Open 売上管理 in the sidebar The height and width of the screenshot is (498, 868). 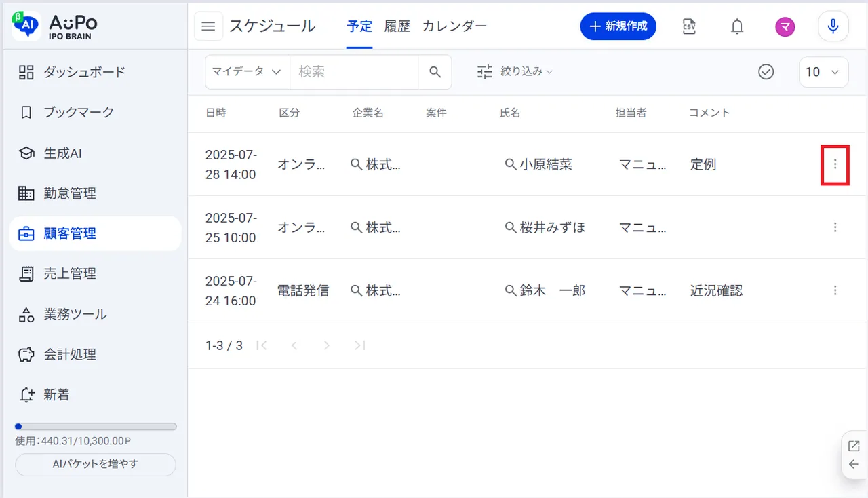(x=96, y=273)
